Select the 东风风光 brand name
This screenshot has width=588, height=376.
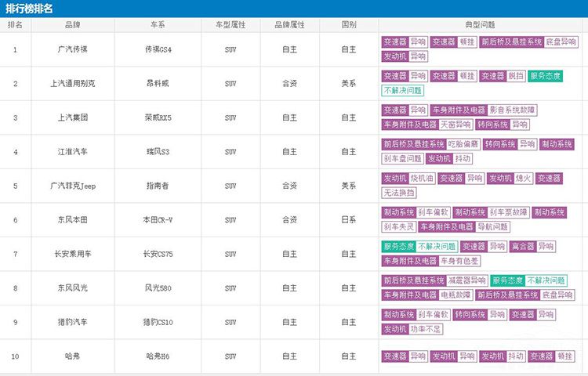pos(72,288)
